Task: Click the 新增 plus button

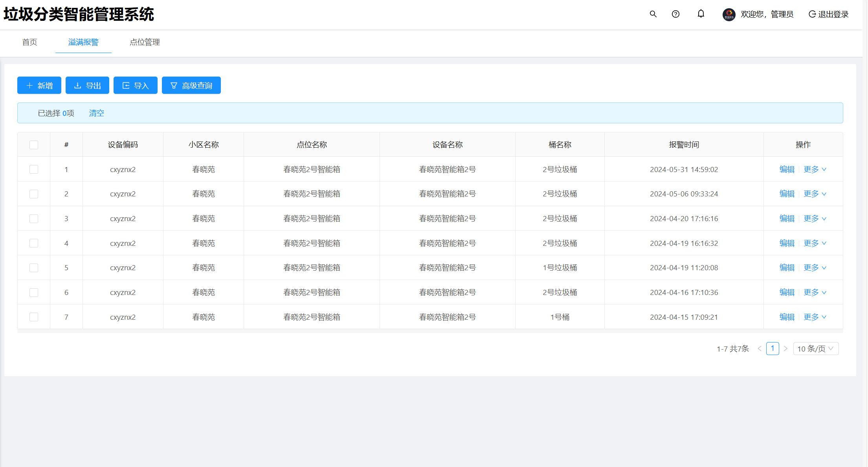Action: pyautogui.click(x=39, y=85)
